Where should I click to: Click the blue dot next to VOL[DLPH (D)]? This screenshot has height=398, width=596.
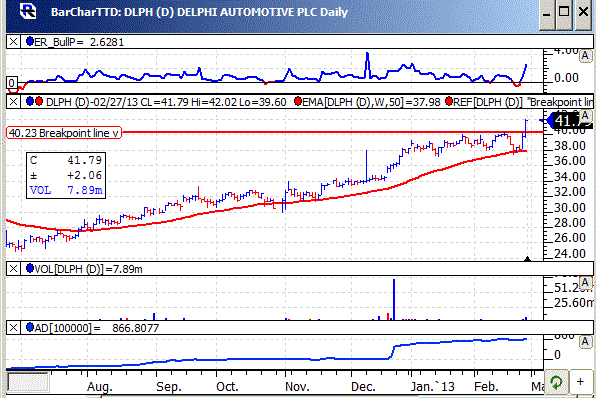30,268
